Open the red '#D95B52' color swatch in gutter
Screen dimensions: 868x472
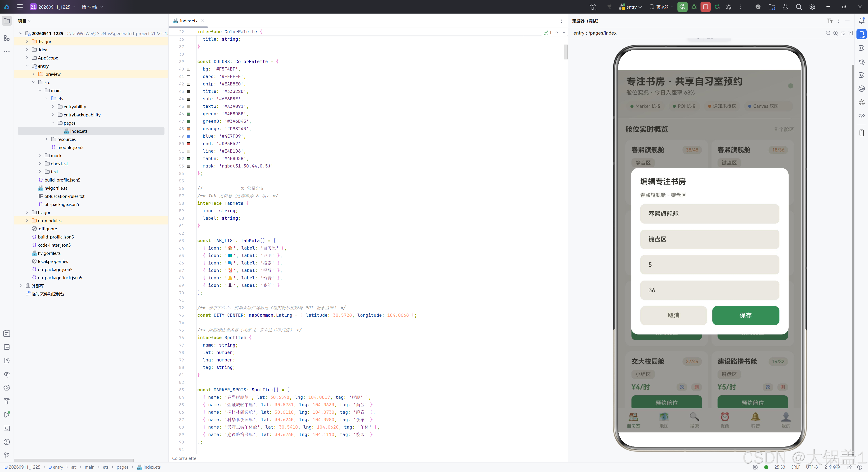[x=189, y=144]
